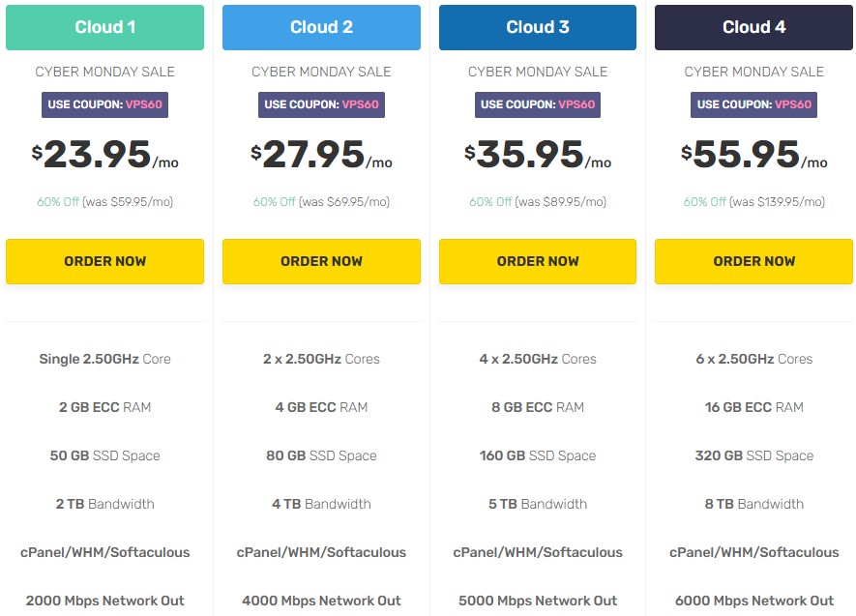Click the coupon badge for Cloud 4

point(753,104)
